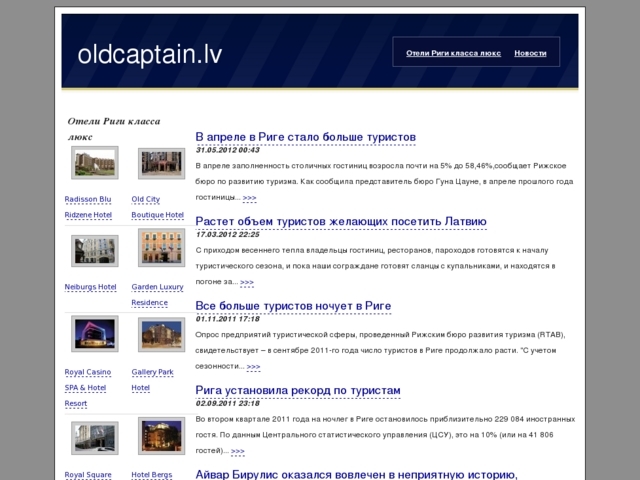Click the Hotel Bergs thumbnail image
This screenshot has width=640, height=480.
[161, 437]
